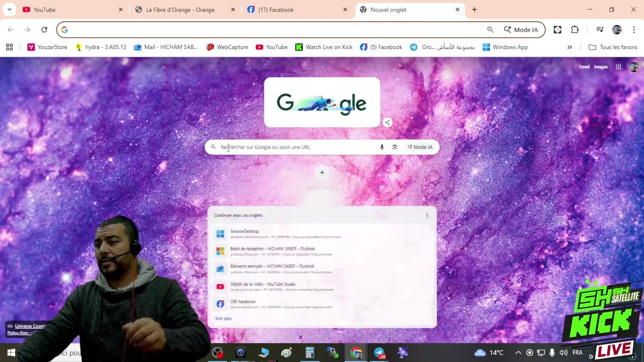The height and width of the screenshot is (362, 644).
Task: Open the WebCapture bookmark
Action: tap(227, 47)
